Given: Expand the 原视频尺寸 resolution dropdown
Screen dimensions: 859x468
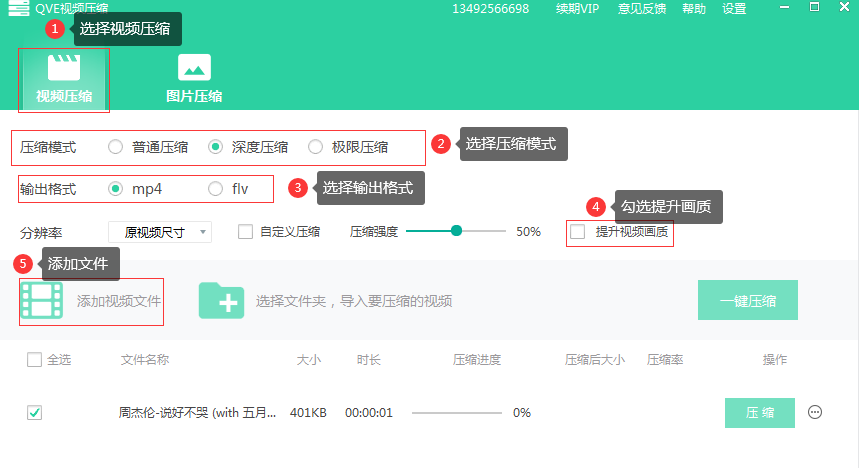Looking at the screenshot, I should point(160,232).
